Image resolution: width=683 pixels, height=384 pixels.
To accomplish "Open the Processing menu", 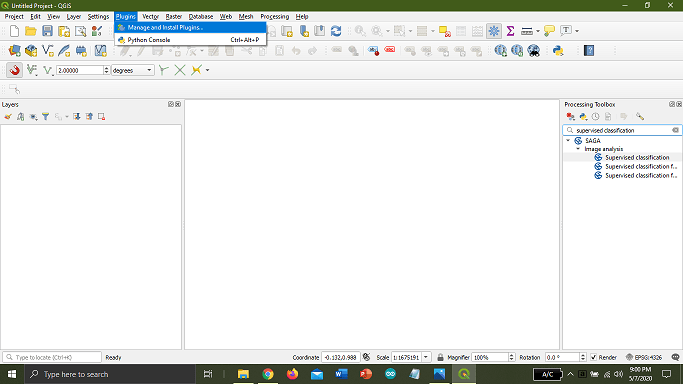I will pyautogui.click(x=274, y=17).
